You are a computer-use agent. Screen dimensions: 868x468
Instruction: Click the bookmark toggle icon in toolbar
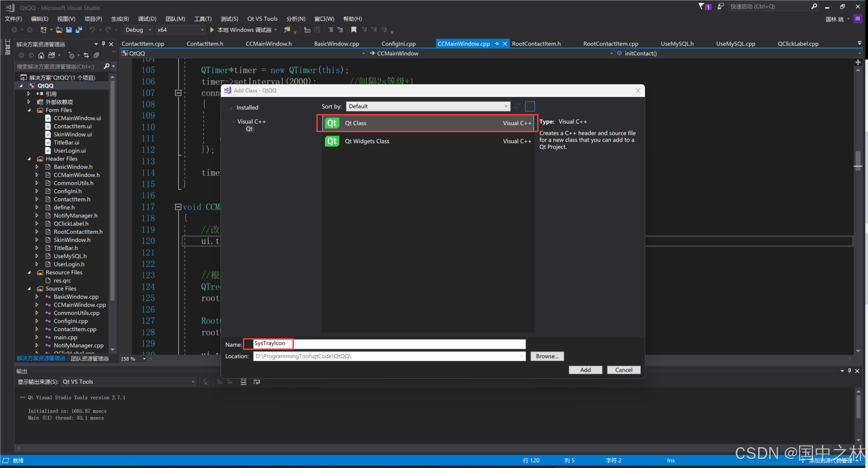tap(354, 30)
